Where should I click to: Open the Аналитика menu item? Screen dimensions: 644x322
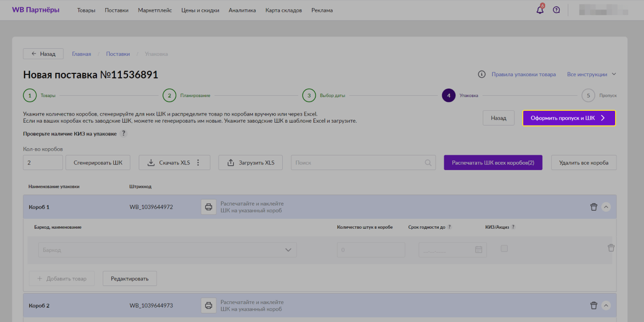tap(242, 10)
